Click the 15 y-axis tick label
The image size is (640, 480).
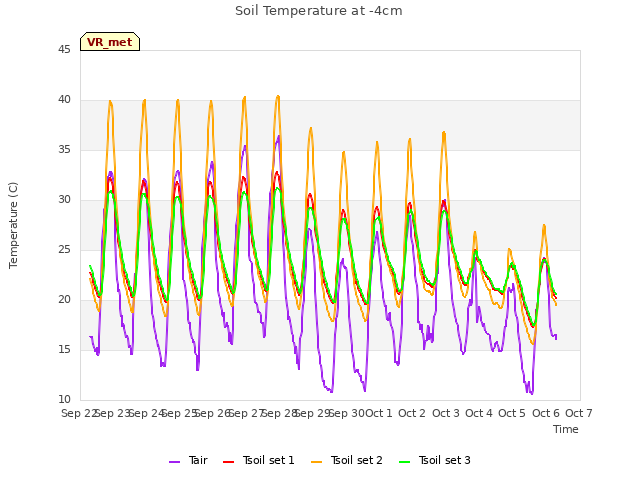coord(64,349)
